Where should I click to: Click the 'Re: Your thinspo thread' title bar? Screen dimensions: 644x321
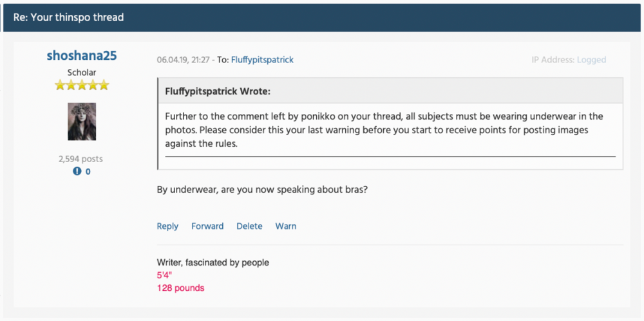point(322,17)
